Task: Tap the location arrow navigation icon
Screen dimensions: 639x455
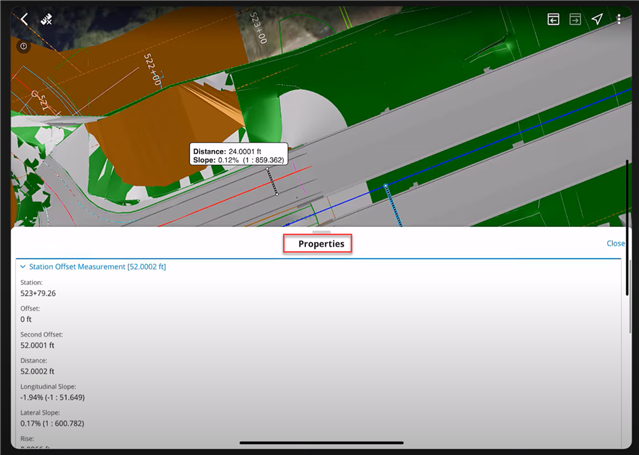Action: 597,19
